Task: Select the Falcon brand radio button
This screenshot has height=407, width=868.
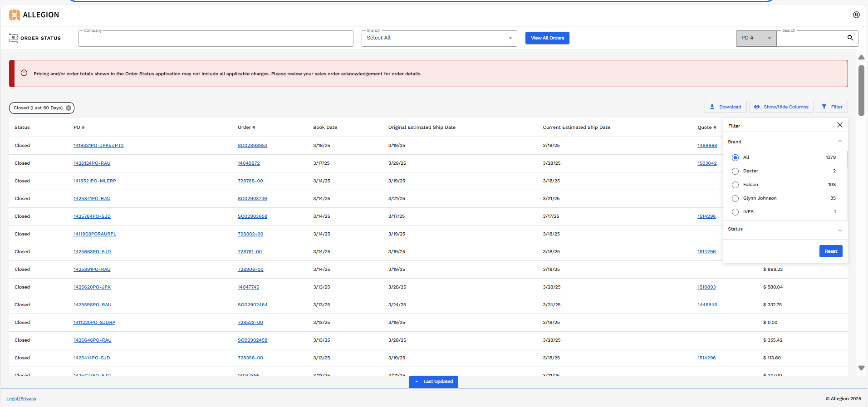Action: point(735,185)
